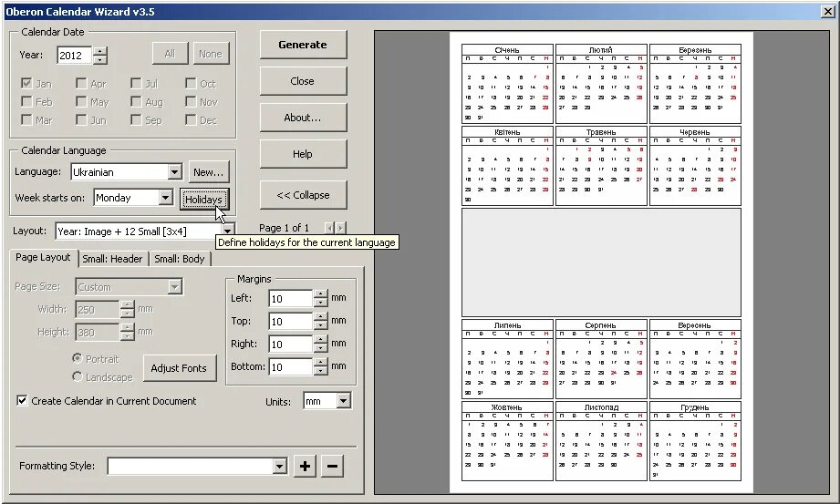Close the Oberon Calendar Wizard window
Screen dimensions: 840x504
(x=827, y=11)
